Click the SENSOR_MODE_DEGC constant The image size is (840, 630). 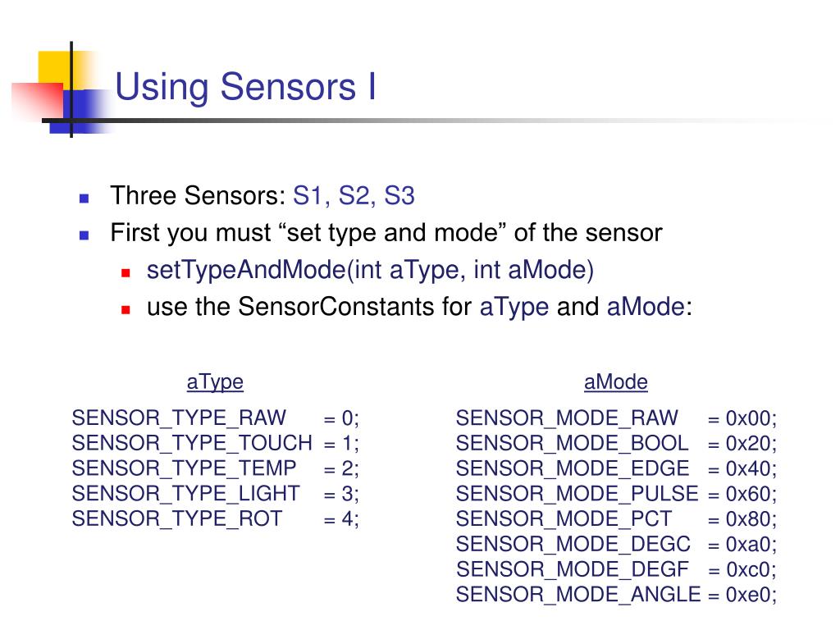click(x=573, y=544)
